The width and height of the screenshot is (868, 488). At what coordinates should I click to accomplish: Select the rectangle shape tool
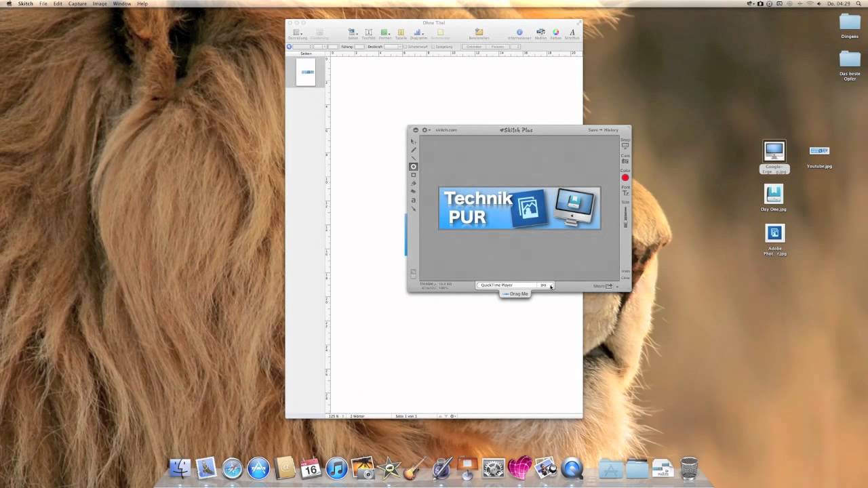click(x=414, y=175)
